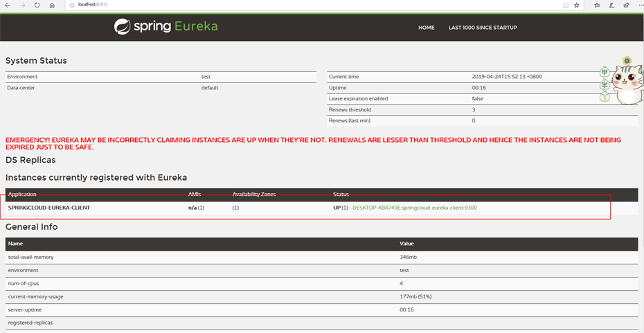Open the add notes pen icon
644x333 pixels.
click(612, 6)
